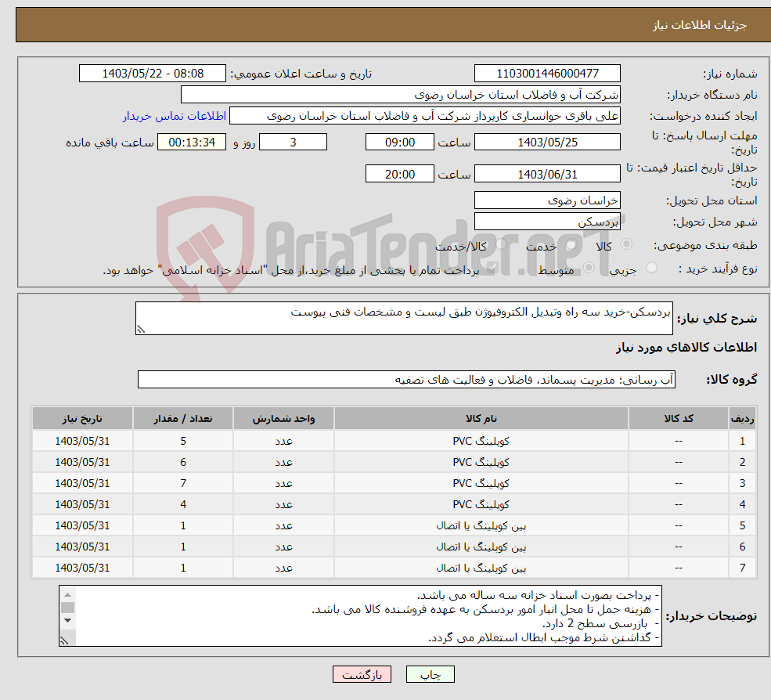
Task: Click the buyer notes scrollbar thumb
Action: click(x=68, y=608)
